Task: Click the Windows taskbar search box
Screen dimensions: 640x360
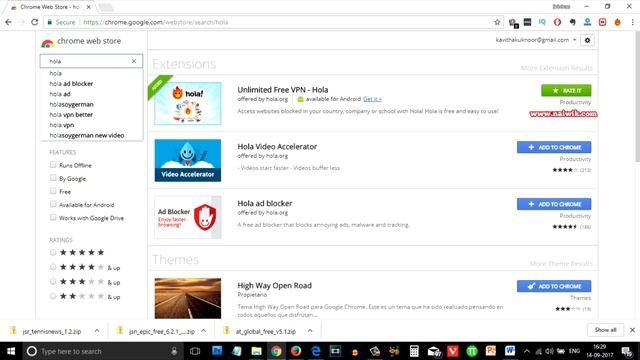Action: click(x=102, y=351)
